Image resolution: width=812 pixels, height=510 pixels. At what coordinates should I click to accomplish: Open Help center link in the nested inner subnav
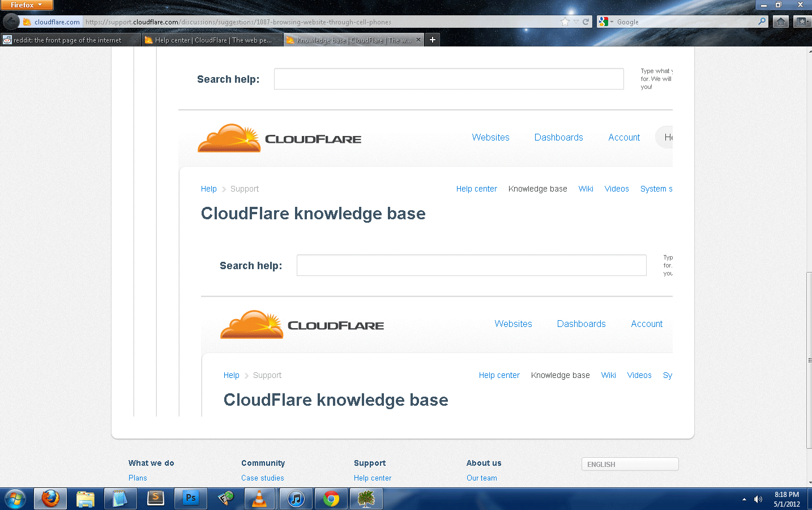499,375
